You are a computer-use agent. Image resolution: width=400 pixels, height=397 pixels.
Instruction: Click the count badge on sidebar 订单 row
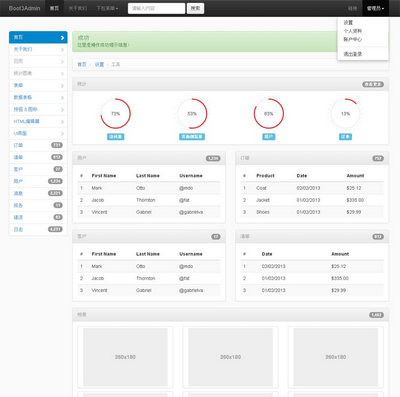click(x=57, y=145)
